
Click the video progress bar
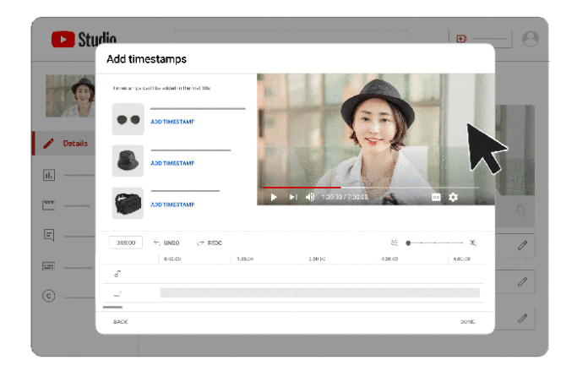372,188
